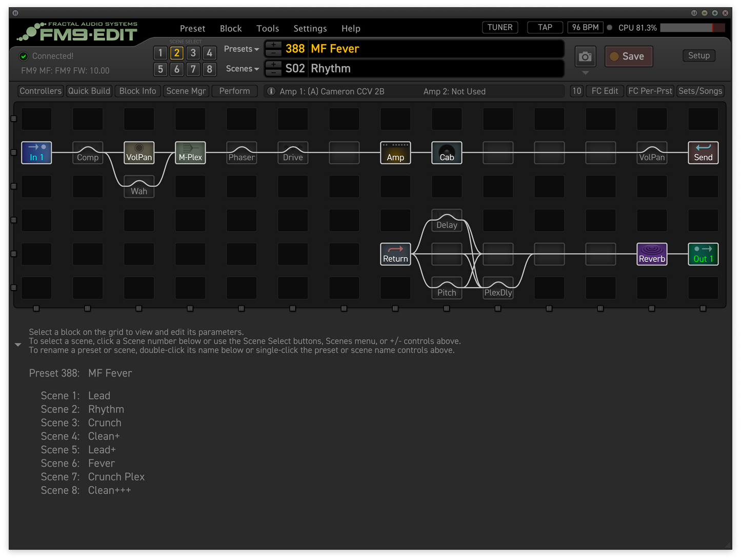Select the Cab block icon
This screenshot has width=741, height=560.
pos(446,153)
